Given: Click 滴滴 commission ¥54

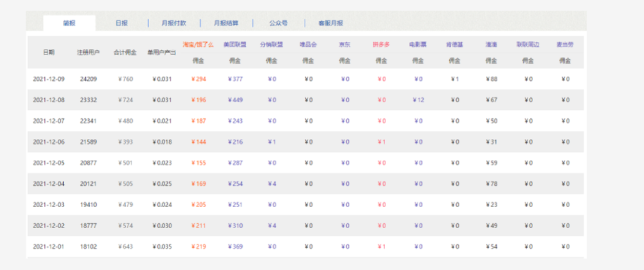Looking at the screenshot, I should [491, 246].
